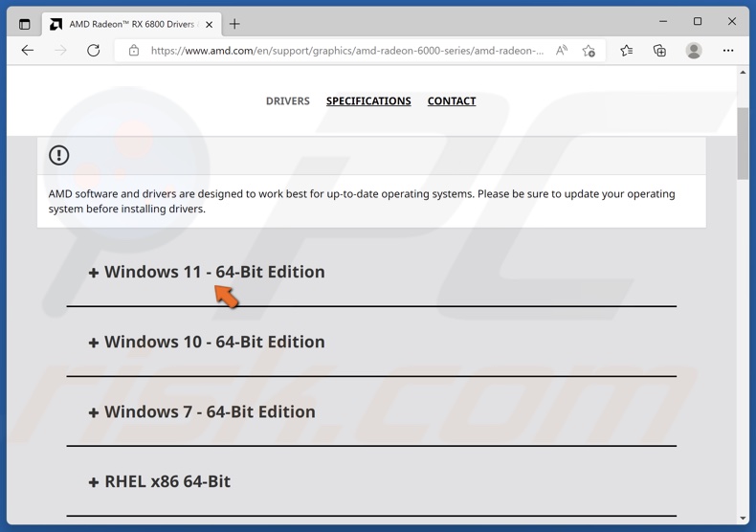Screen dimensions: 756x532
Task: View site information lock icon
Action: click(x=134, y=50)
